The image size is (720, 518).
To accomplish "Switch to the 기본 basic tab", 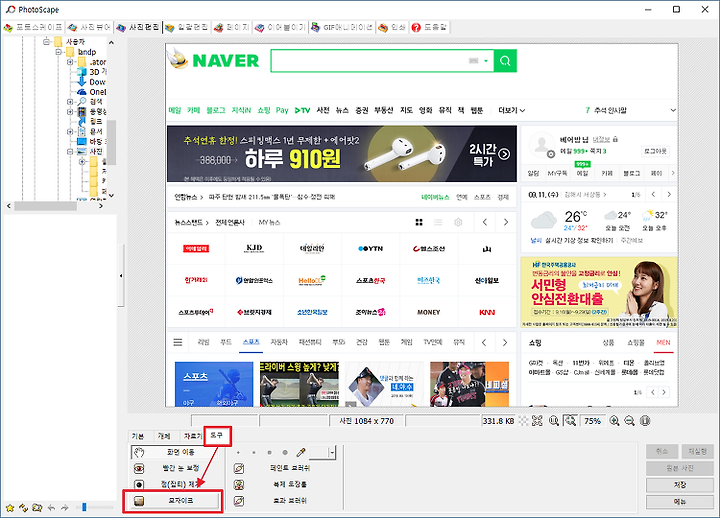I will tap(138, 436).
